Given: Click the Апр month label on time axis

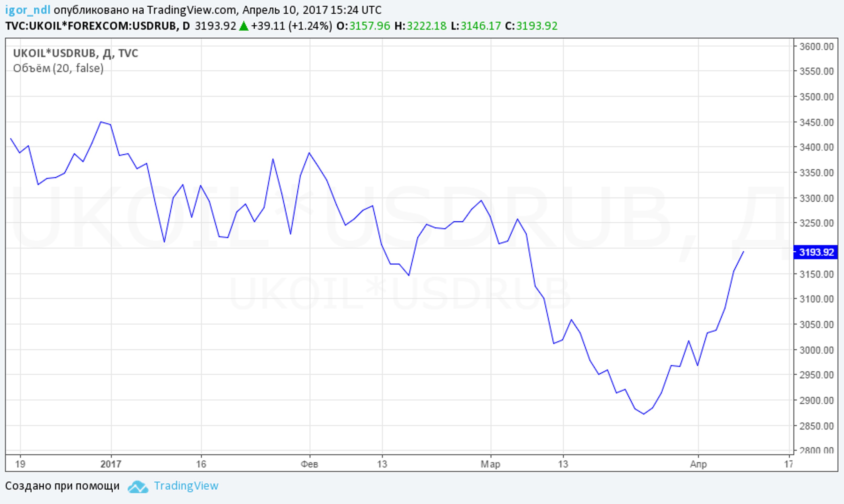Looking at the screenshot, I should coord(698,464).
